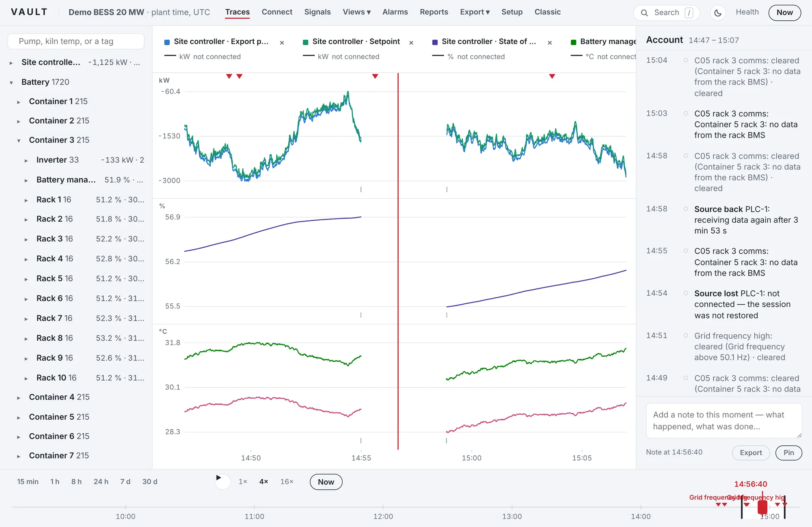Screen dimensions: 812x527
Task: Remove the Site controller Setpoint trace
Action: (x=411, y=42)
